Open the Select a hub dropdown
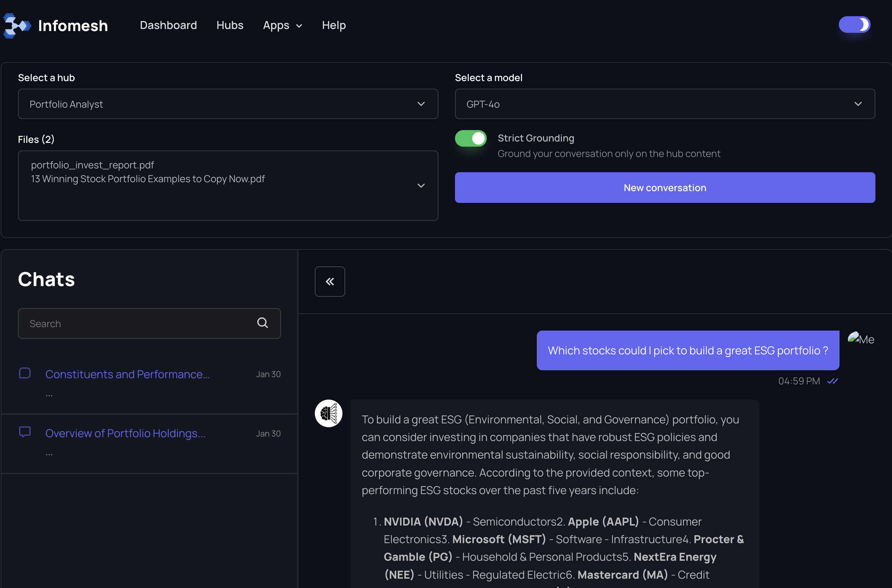 coord(228,104)
